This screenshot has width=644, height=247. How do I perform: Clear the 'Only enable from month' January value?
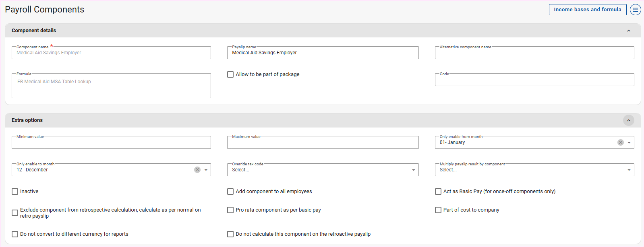[620, 142]
